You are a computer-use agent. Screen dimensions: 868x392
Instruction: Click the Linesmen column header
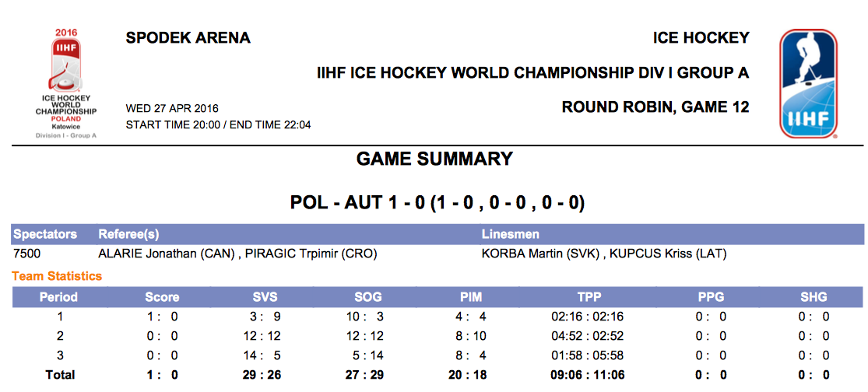click(x=511, y=234)
